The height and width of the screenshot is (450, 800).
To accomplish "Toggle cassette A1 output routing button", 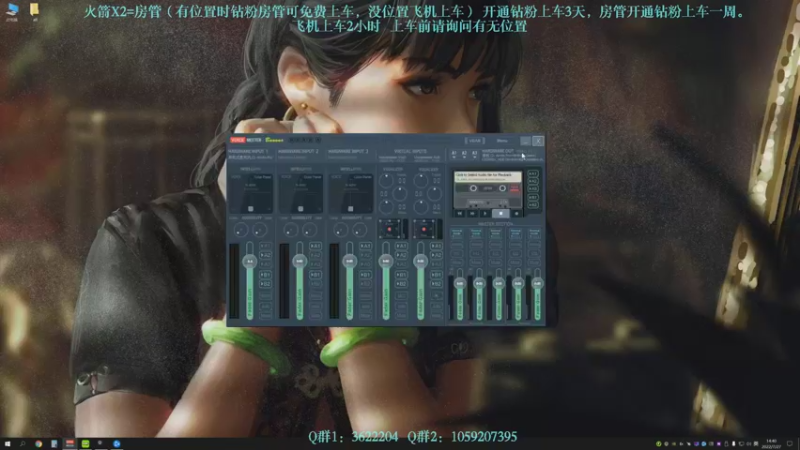I will coord(533,174).
